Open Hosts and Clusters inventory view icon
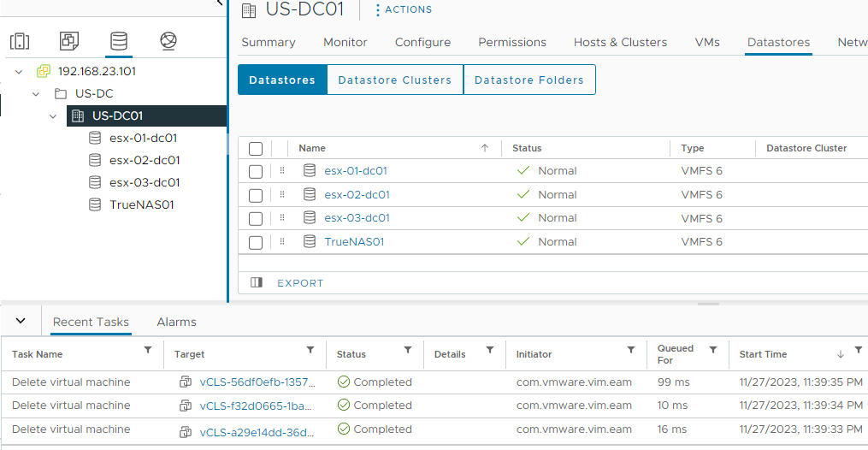 20,41
